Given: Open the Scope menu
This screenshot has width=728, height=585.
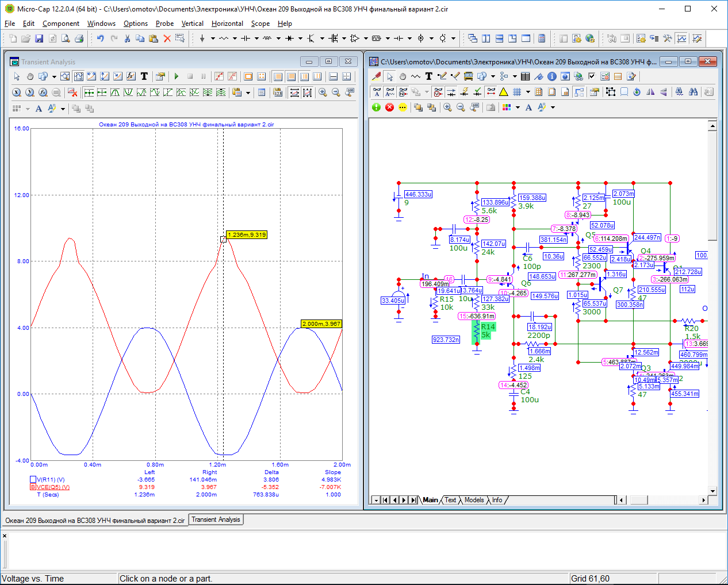Looking at the screenshot, I should click(x=260, y=24).
